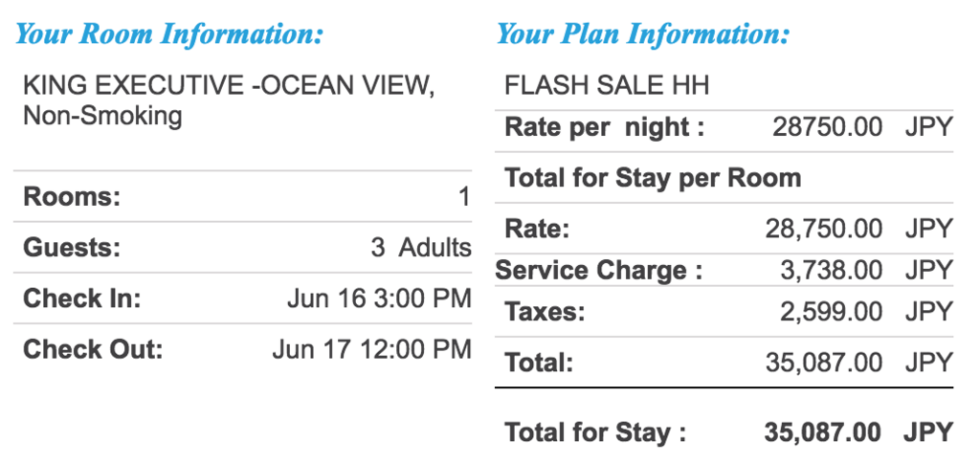Click the Check Out label
The height and width of the screenshot is (464, 980).
click(x=93, y=350)
